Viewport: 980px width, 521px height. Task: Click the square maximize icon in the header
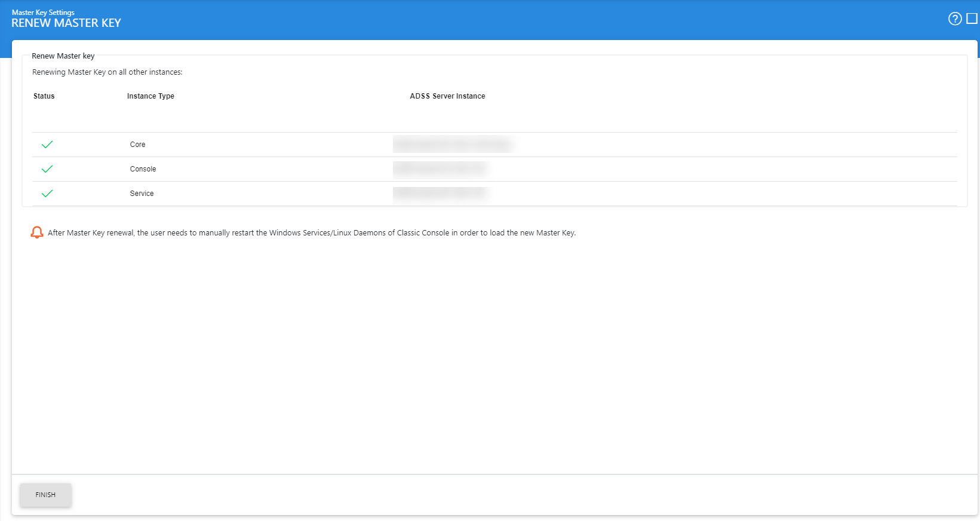[972, 19]
